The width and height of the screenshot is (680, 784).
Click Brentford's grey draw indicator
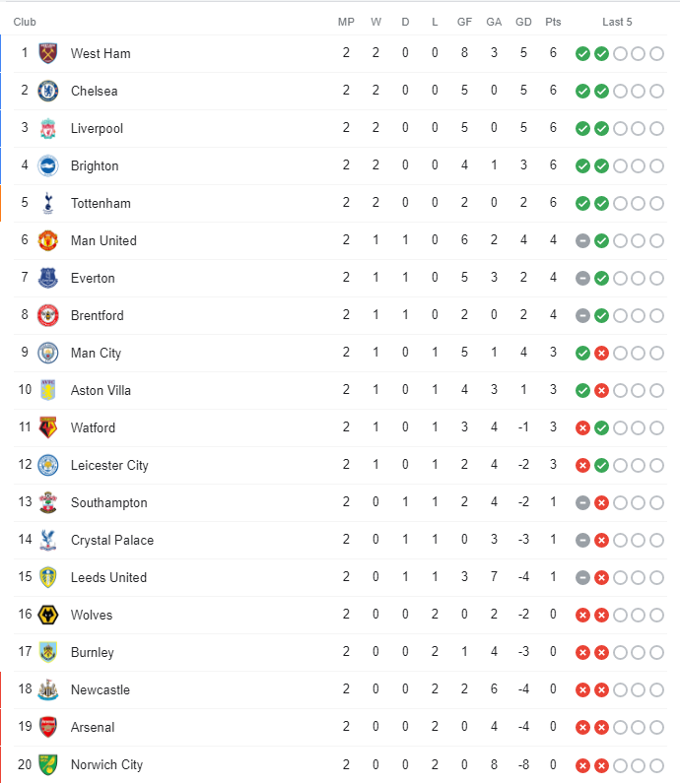tap(582, 315)
